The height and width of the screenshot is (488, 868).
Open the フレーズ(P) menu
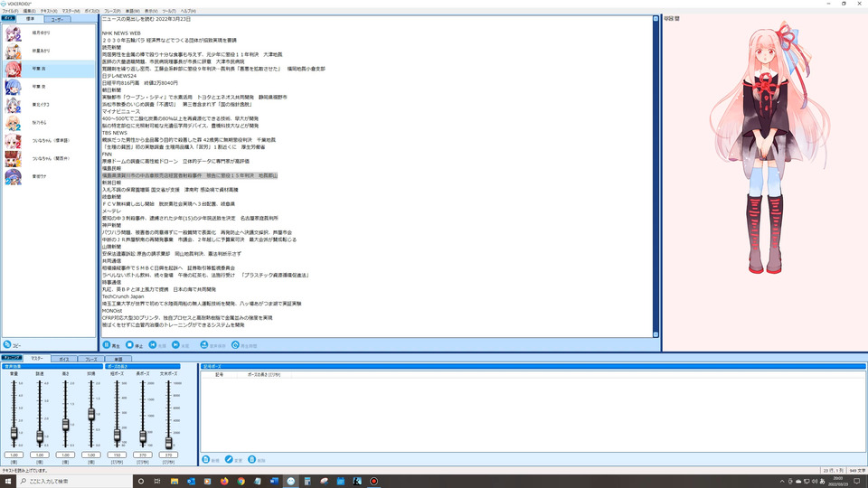click(x=112, y=11)
